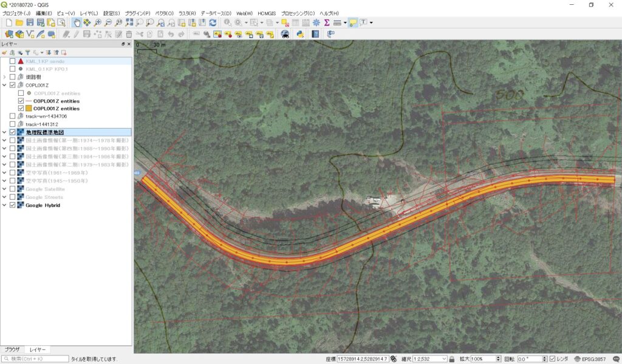This screenshot has width=622, height=364.
Task: Expand the 街路樹 layer group
Action: coord(5,77)
